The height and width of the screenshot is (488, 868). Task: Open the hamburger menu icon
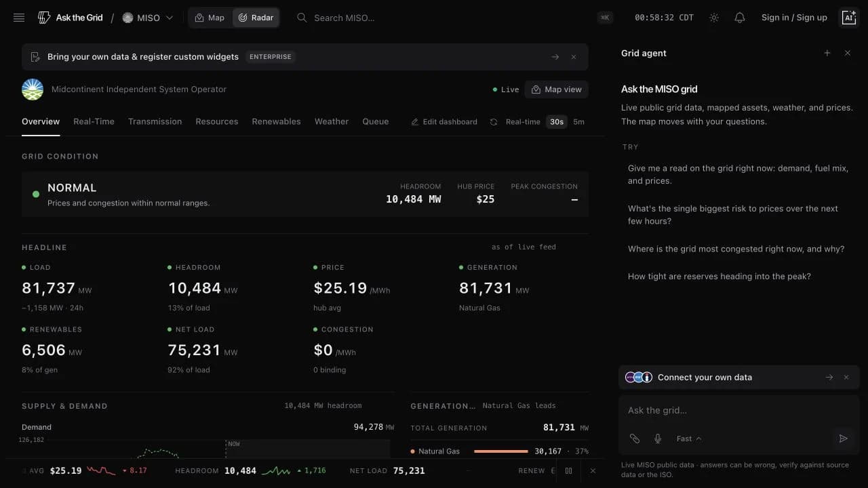tap(19, 18)
